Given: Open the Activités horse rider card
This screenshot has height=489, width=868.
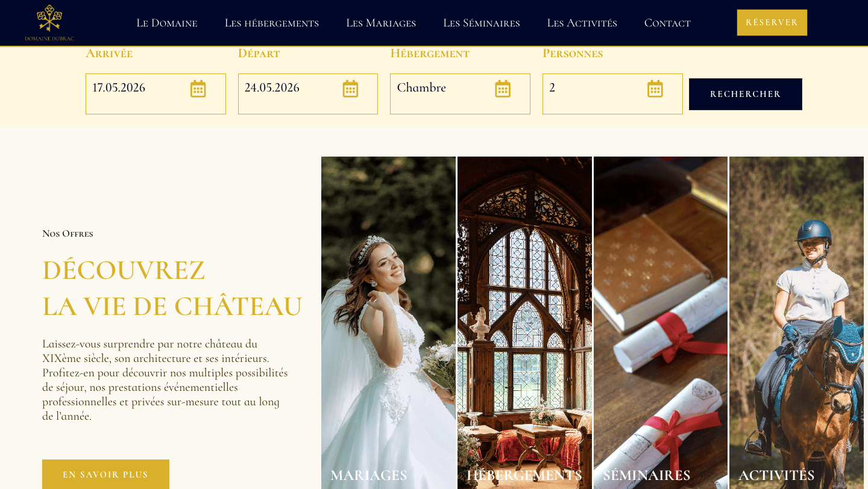Looking at the screenshot, I should coord(796,323).
